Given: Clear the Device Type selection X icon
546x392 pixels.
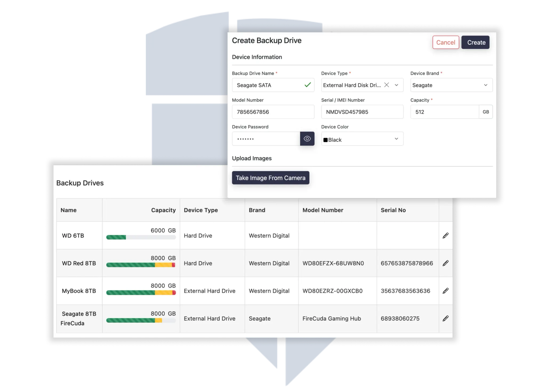Looking at the screenshot, I should click(387, 85).
